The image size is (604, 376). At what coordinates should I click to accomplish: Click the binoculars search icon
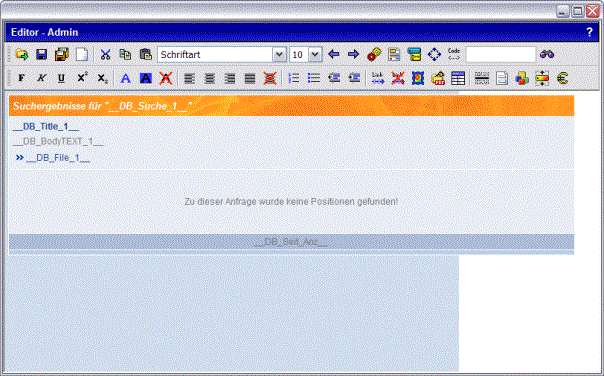(547, 54)
